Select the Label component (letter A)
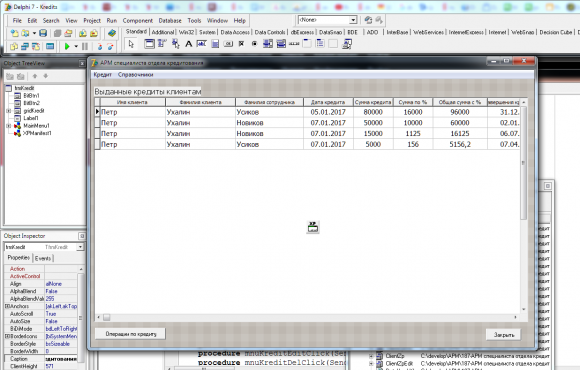 (188, 44)
